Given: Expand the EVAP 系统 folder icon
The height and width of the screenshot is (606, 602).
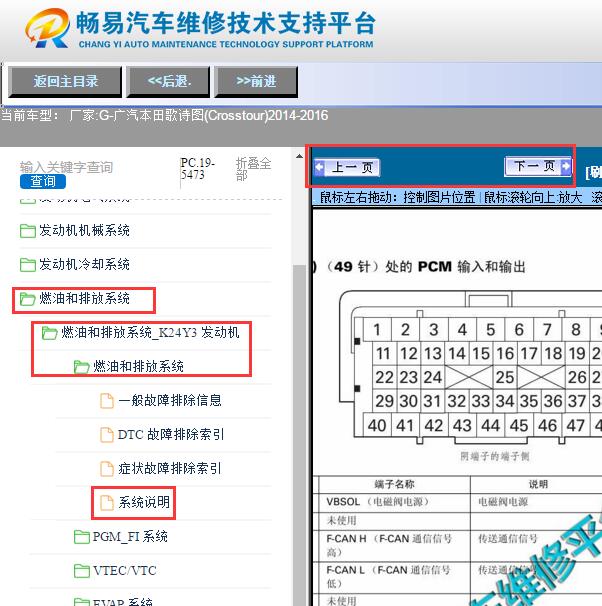Looking at the screenshot, I should 82,602.
